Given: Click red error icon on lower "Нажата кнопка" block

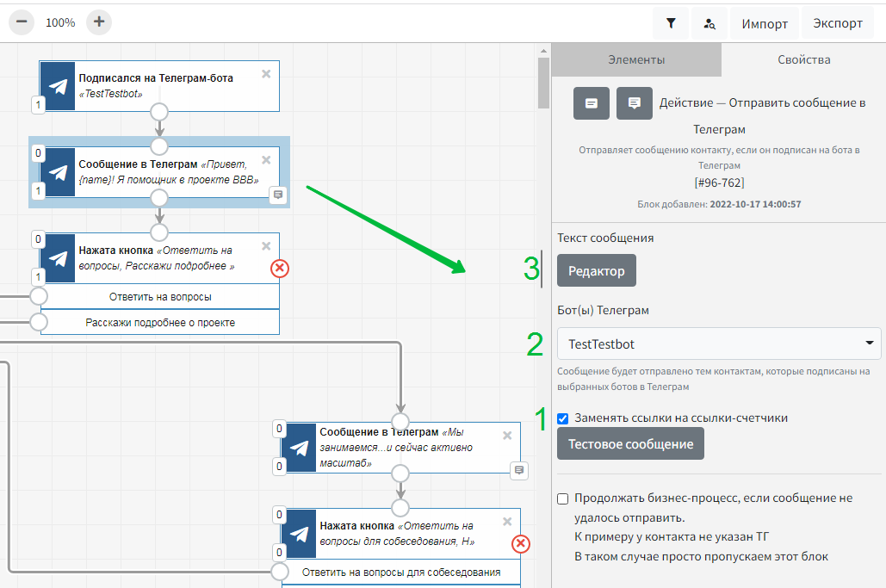Looking at the screenshot, I should point(521,543).
